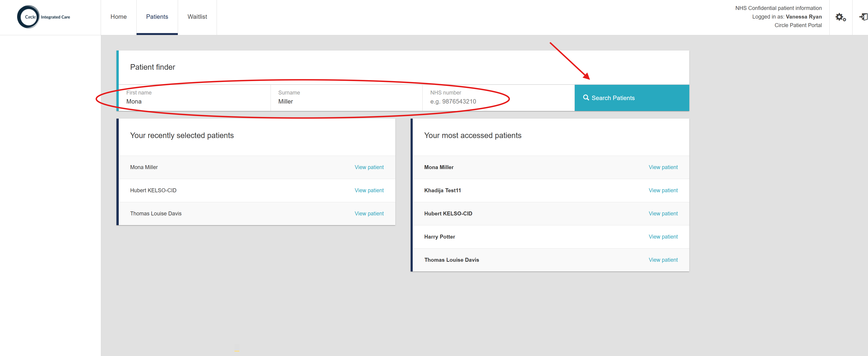The width and height of the screenshot is (868, 356).
Task: View patient Hubert KELSO-CID in most accessed
Action: point(663,213)
